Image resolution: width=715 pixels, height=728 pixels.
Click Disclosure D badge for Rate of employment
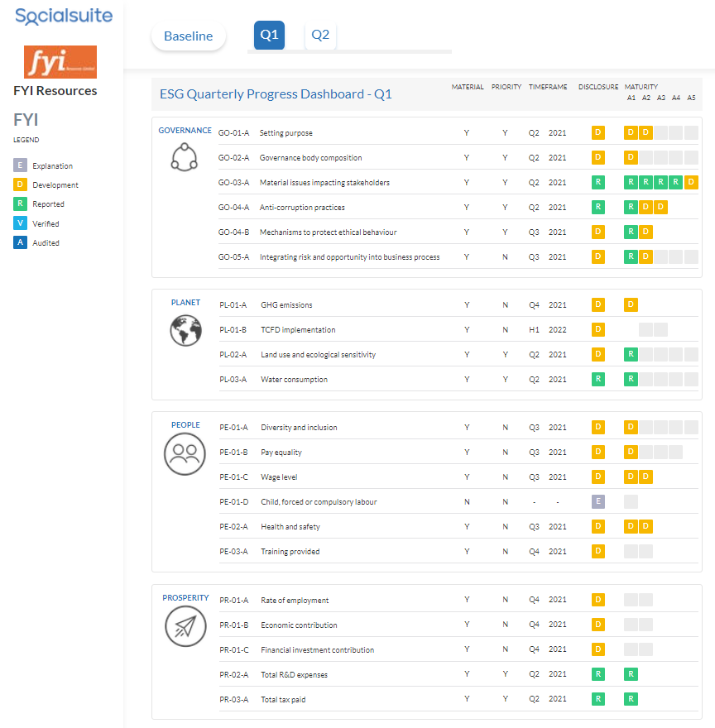[x=598, y=600]
